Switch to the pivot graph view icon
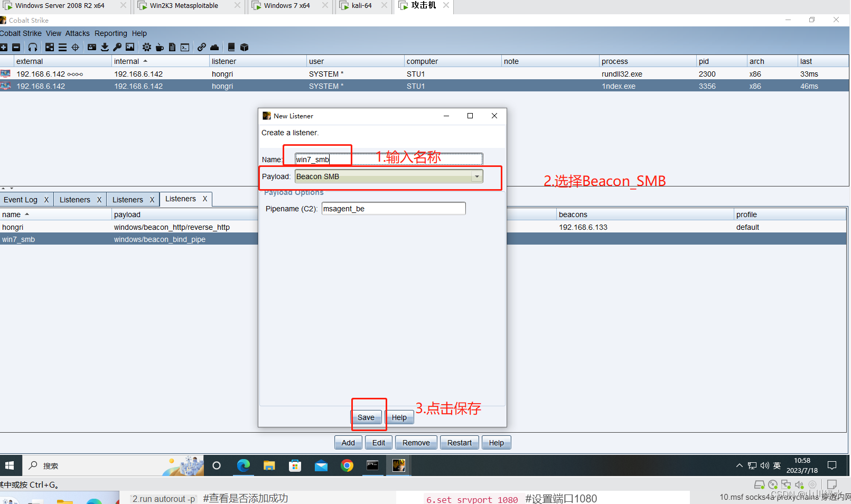The width and height of the screenshot is (851, 504). pos(50,48)
